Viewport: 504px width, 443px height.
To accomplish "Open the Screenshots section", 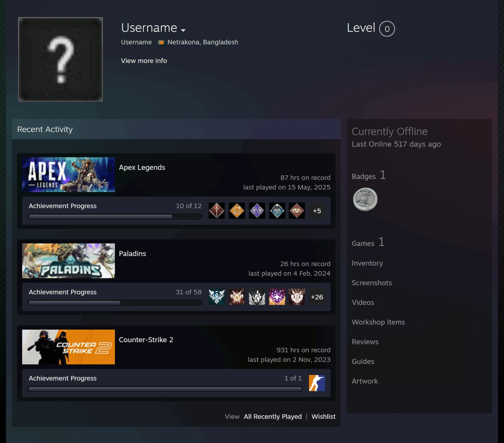I will (372, 283).
